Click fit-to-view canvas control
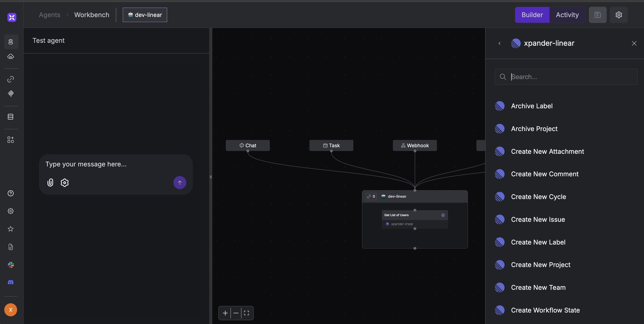 click(246, 313)
